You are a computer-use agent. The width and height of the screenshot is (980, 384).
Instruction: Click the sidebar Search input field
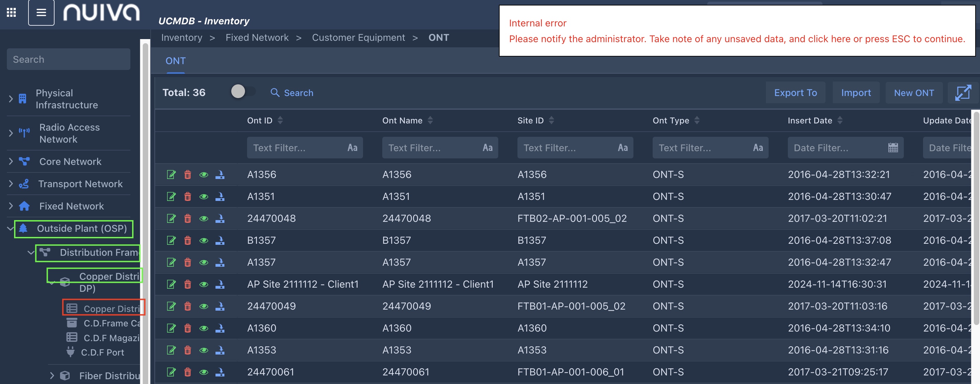(x=69, y=59)
